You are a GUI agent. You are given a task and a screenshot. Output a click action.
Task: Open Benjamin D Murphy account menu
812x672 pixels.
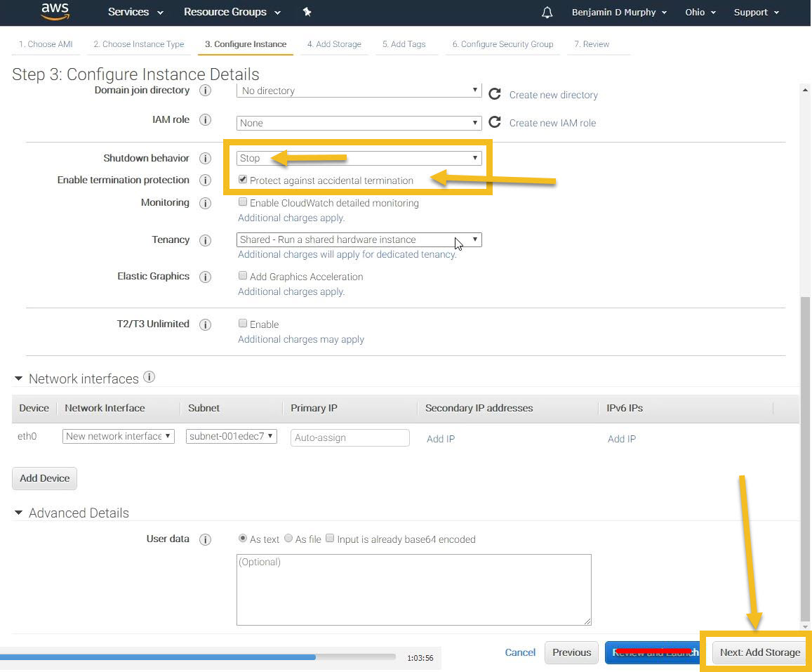point(619,13)
